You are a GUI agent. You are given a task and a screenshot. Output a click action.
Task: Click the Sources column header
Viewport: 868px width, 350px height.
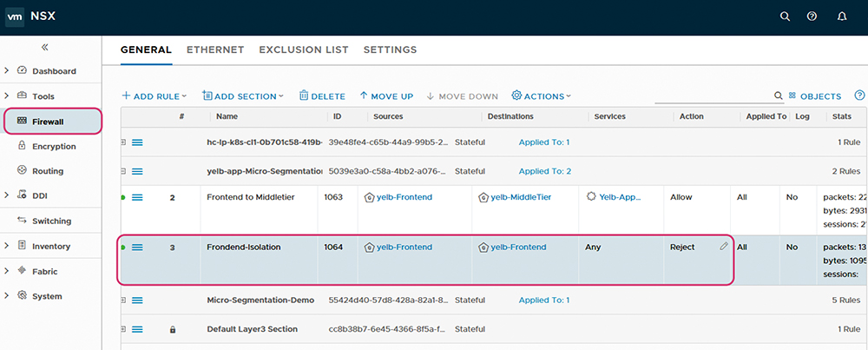pos(388,117)
